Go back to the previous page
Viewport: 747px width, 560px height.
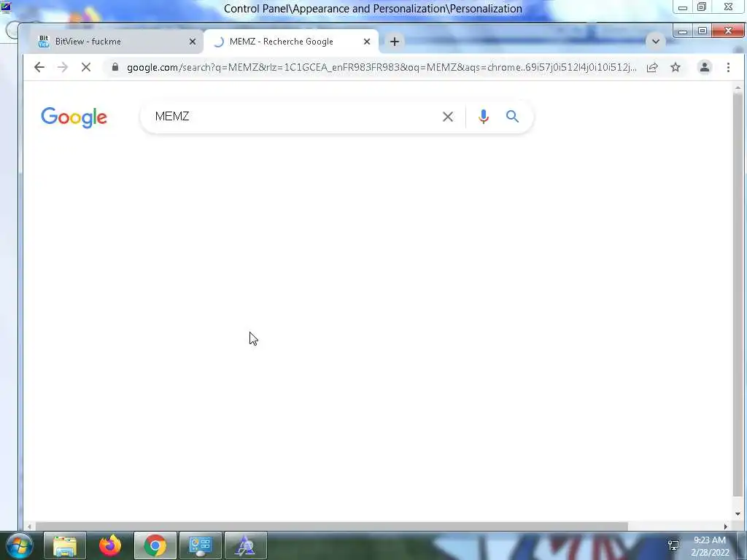tap(39, 67)
